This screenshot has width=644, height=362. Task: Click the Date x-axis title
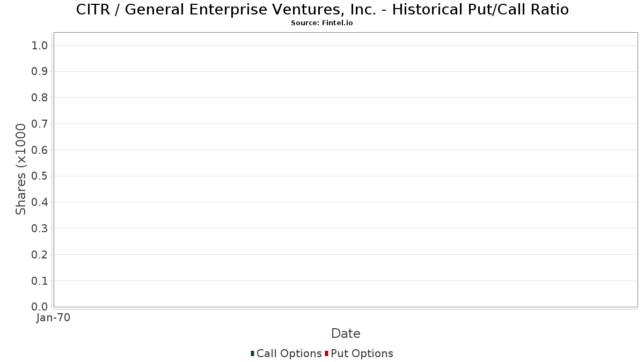pos(346,334)
